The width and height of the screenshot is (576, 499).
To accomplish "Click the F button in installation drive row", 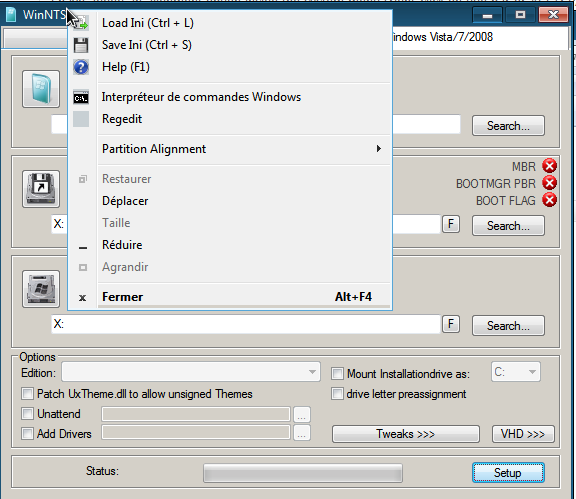I will (x=451, y=324).
